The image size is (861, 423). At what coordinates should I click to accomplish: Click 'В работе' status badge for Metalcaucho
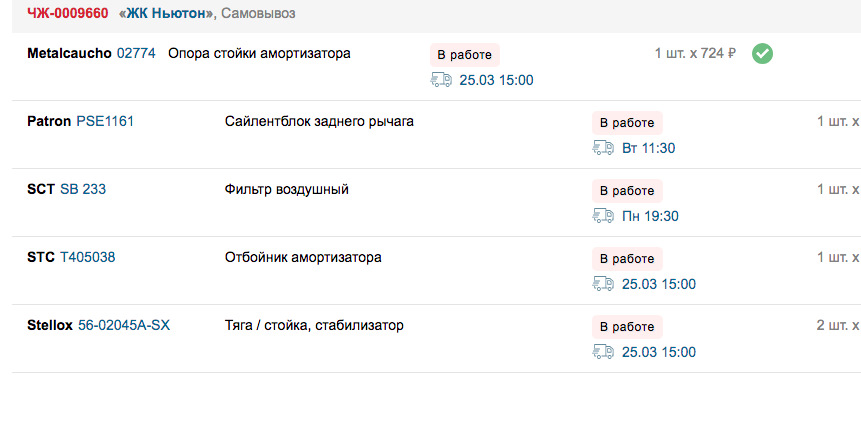[x=465, y=55]
